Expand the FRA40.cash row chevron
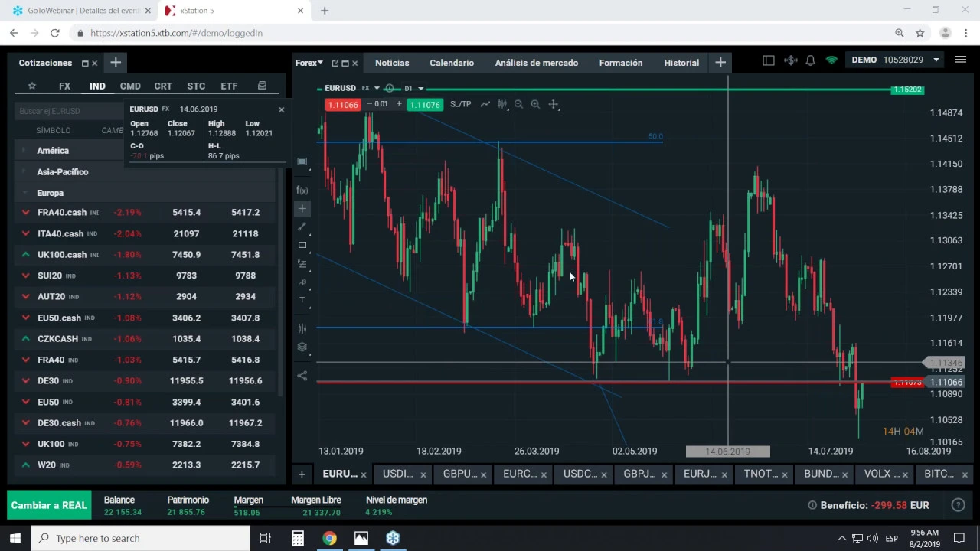980x551 pixels. [25, 213]
